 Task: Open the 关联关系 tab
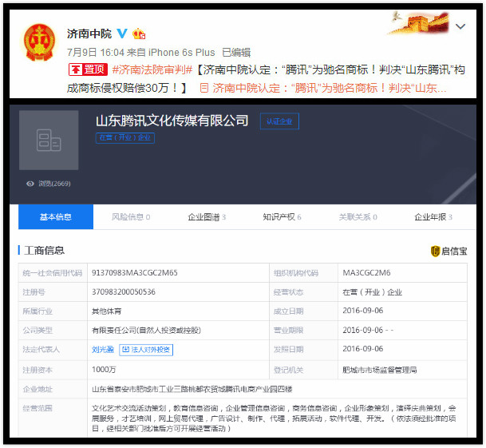pos(358,217)
